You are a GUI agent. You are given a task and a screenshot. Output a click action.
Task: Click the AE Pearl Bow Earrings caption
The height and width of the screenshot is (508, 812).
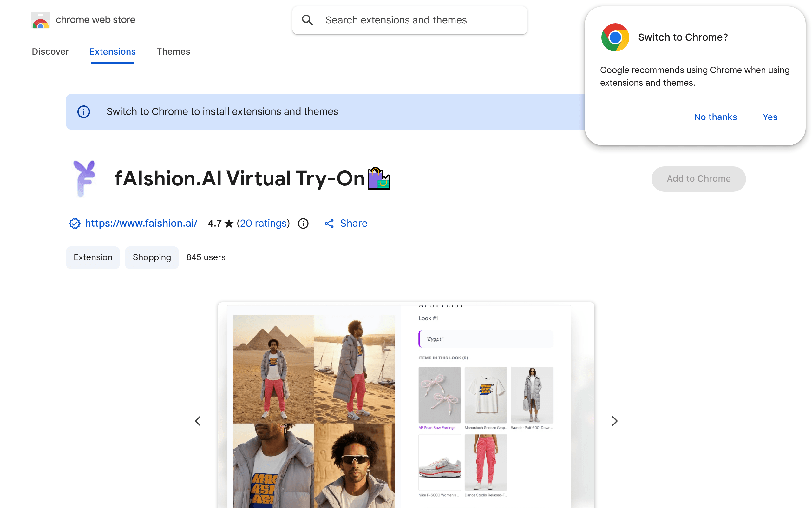(x=437, y=428)
